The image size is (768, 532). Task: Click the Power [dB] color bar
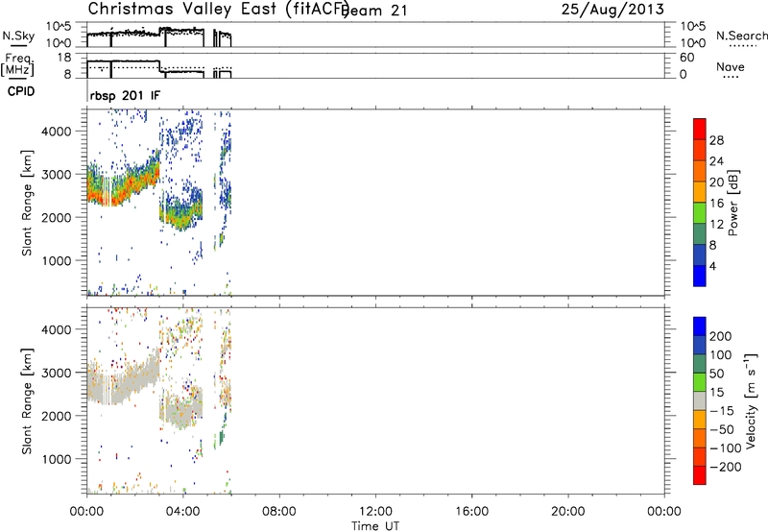[700, 203]
